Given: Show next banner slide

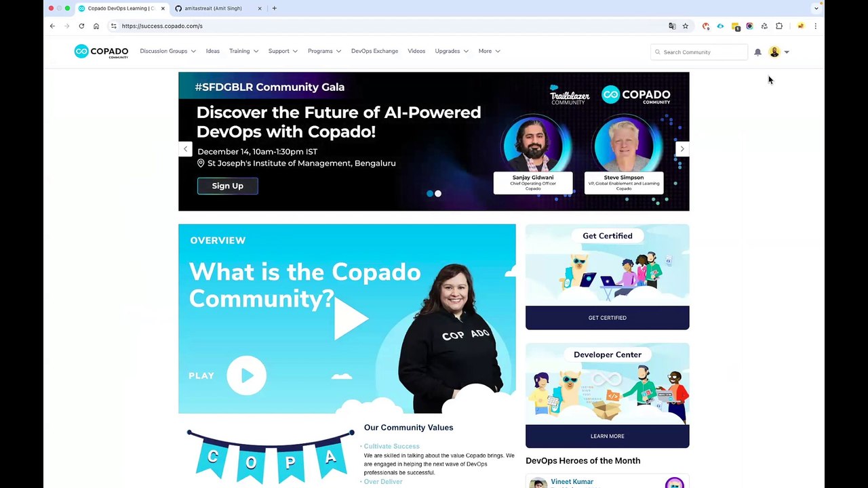Looking at the screenshot, I should tap(682, 149).
